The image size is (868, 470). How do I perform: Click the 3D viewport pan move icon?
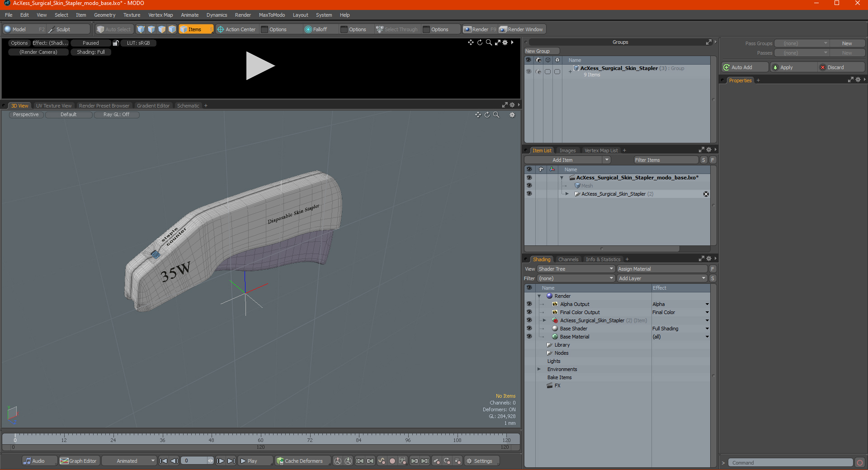point(478,115)
